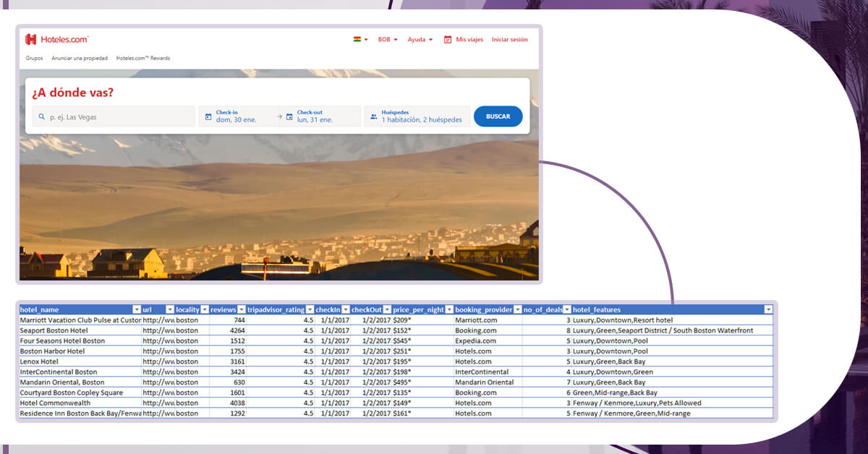
Task: Select the Lenox Hotel cell
Action: 80,361
